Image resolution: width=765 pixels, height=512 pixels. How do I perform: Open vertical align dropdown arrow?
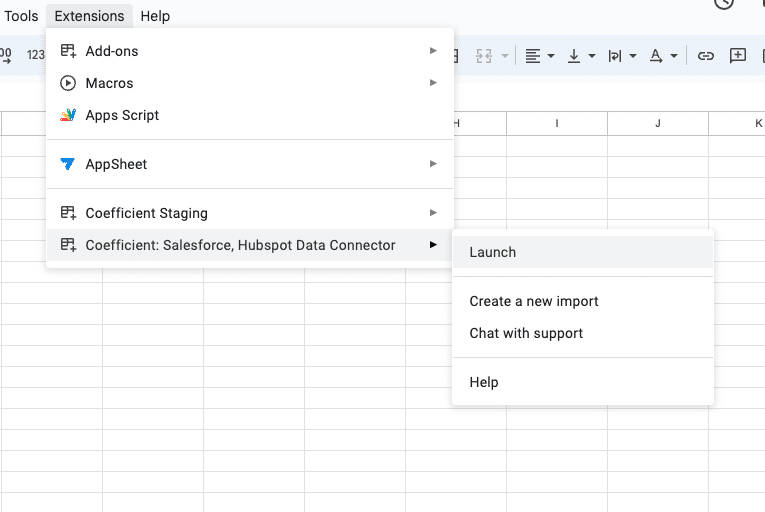point(592,56)
